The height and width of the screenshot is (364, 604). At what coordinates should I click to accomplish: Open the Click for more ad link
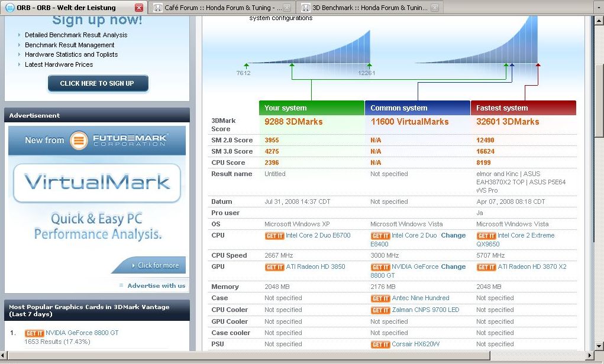pos(148,265)
